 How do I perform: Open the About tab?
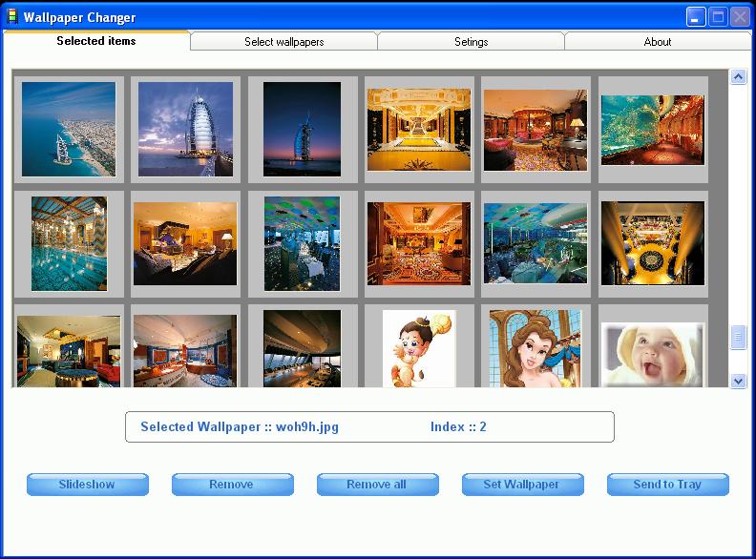click(657, 42)
